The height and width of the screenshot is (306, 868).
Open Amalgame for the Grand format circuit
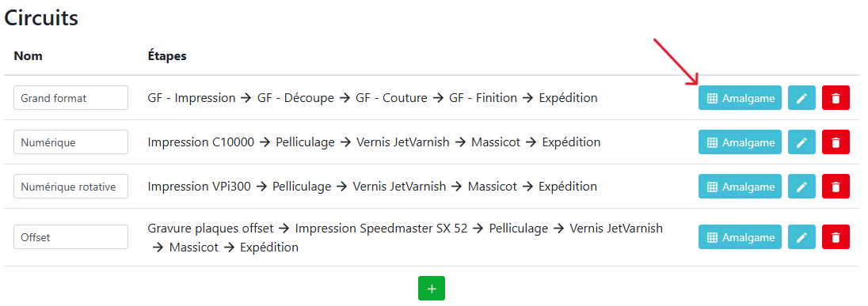pyautogui.click(x=740, y=98)
